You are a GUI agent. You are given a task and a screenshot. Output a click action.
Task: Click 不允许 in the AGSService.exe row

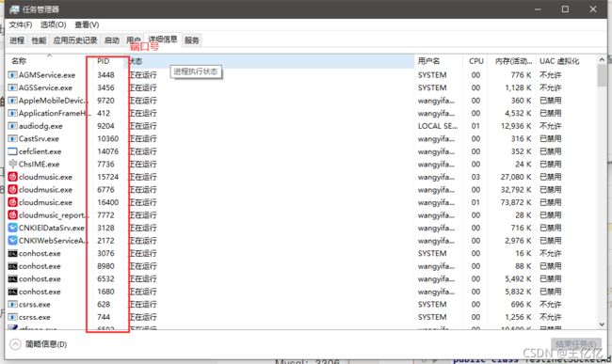pyautogui.click(x=551, y=87)
